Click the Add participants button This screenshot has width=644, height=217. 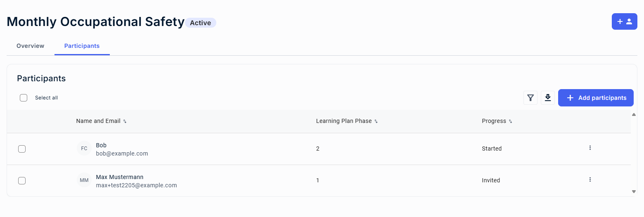click(x=596, y=98)
